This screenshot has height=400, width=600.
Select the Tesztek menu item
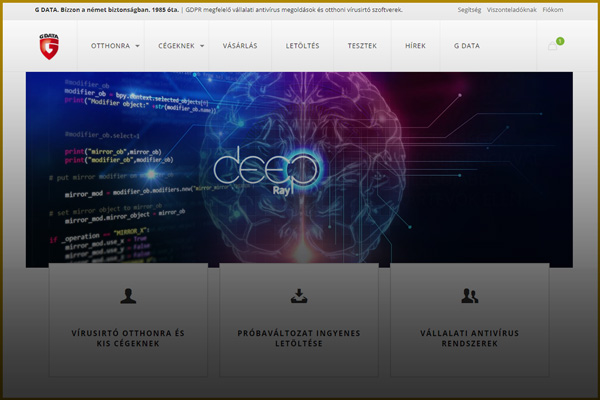[x=362, y=46]
